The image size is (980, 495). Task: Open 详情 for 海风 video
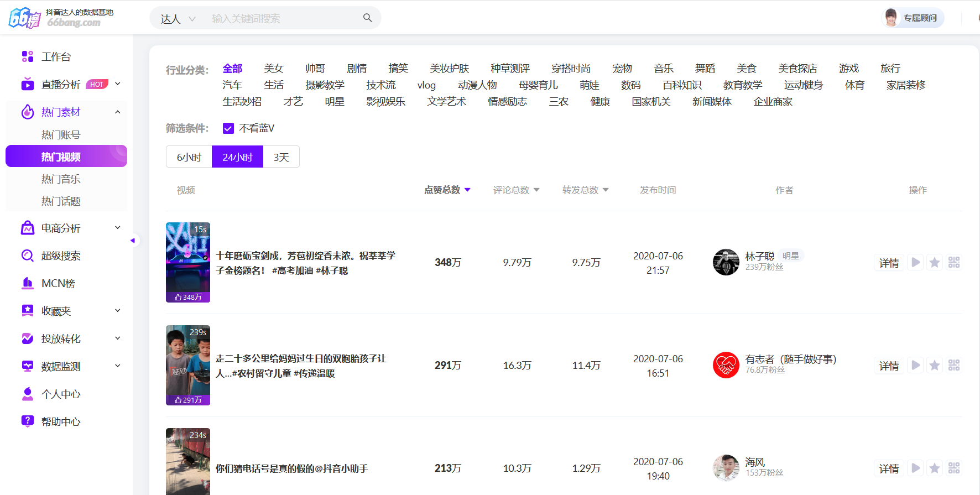(889, 468)
